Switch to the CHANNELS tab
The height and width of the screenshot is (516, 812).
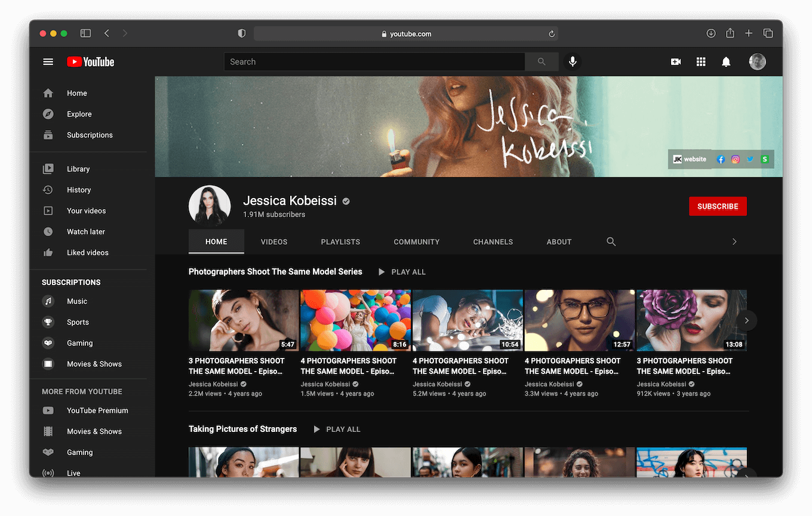pyautogui.click(x=493, y=242)
